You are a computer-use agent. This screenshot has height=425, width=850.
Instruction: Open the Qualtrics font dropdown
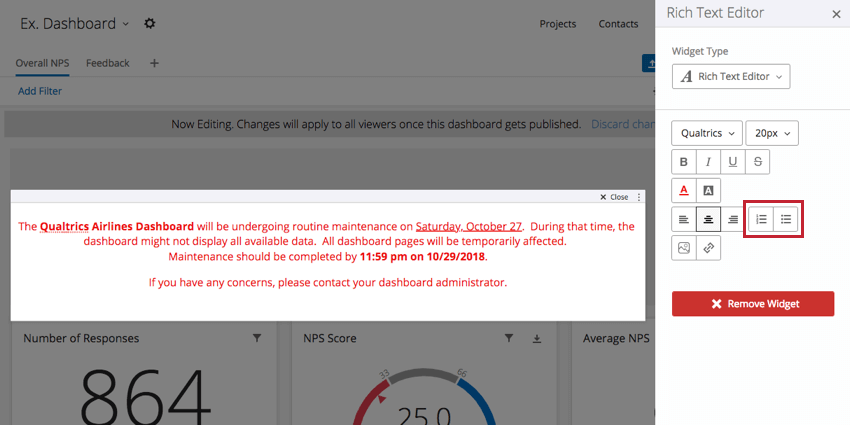point(707,133)
